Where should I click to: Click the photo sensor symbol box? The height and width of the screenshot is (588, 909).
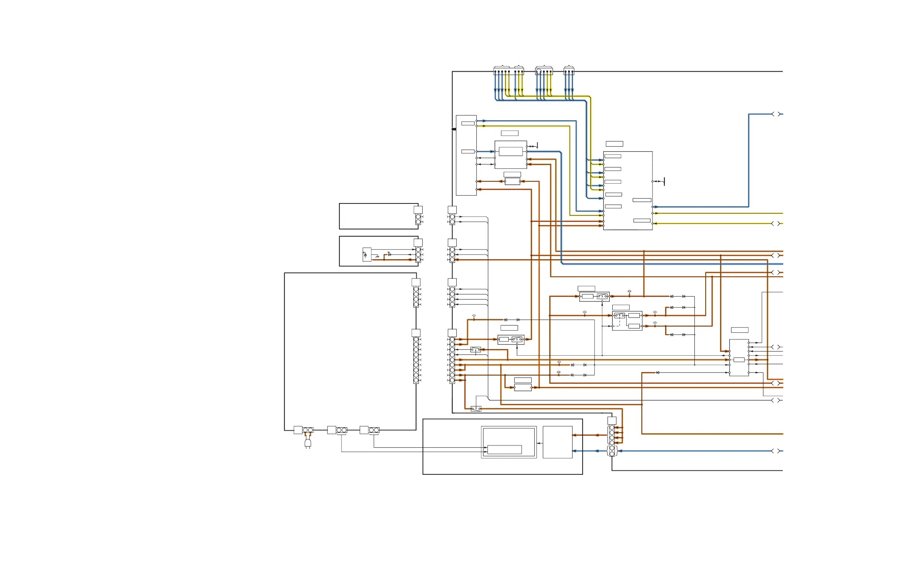[366, 255]
